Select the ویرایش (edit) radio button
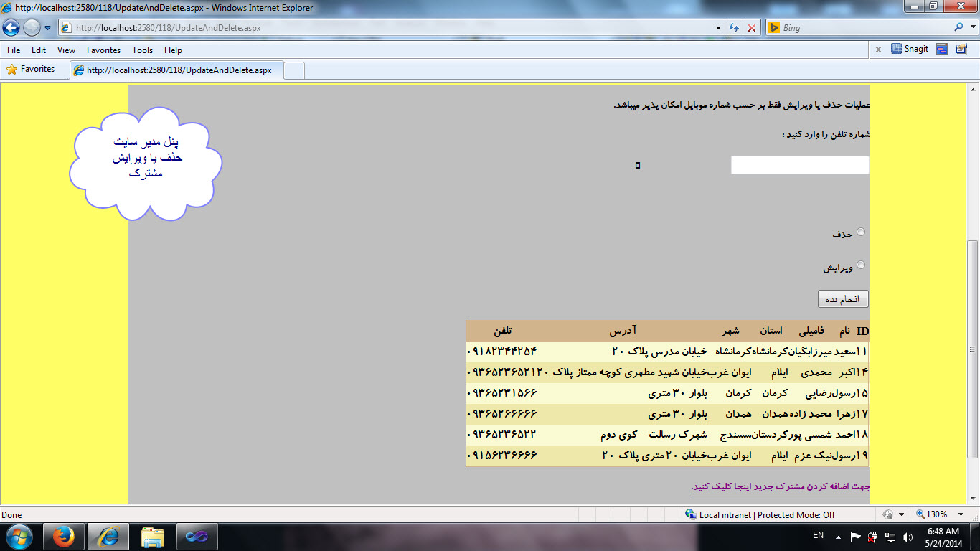Image resolution: width=980 pixels, height=551 pixels. coord(861,265)
